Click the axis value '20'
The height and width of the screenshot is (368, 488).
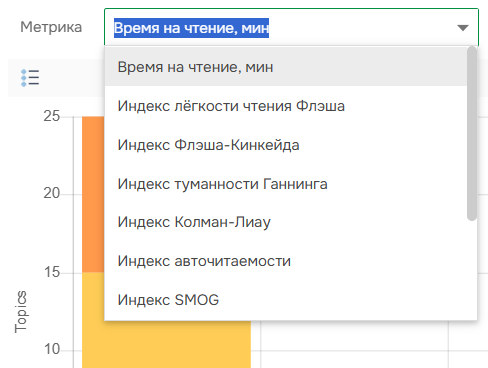coord(52,193)
